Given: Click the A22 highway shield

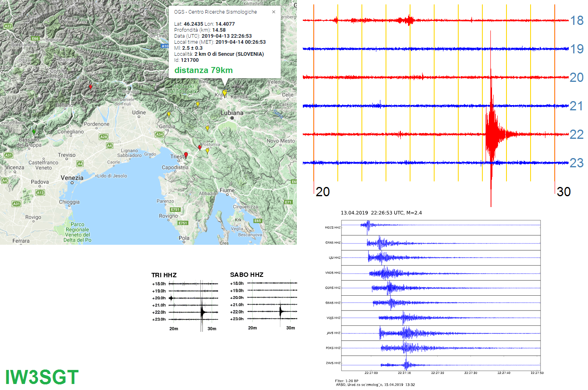Looking at the screenshot, I should click(8, 26).
